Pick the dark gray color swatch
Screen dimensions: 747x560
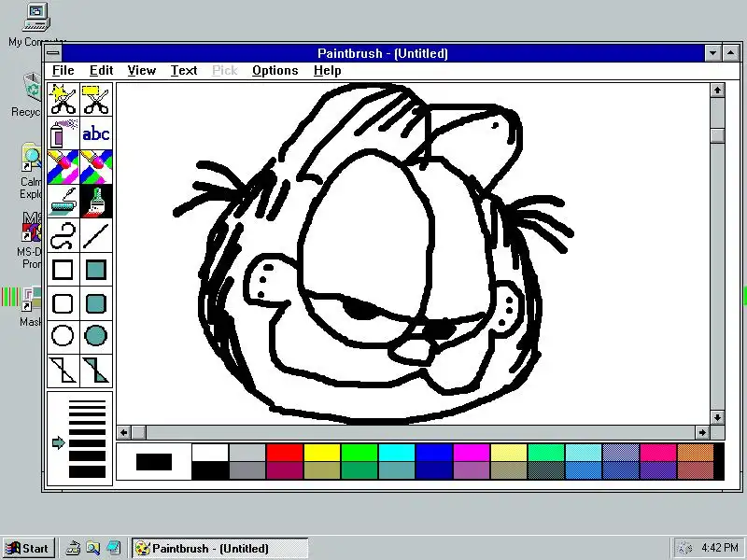click(247, 470)
